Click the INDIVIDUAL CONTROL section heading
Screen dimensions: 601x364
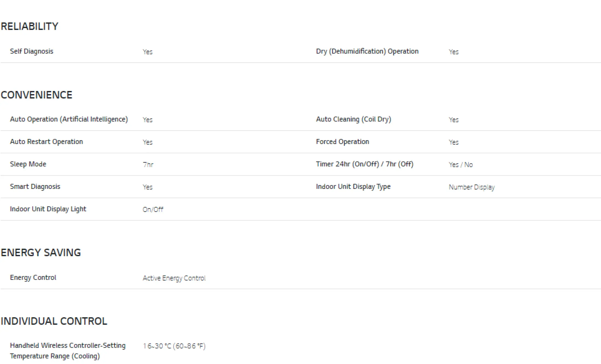click(54, 321)
